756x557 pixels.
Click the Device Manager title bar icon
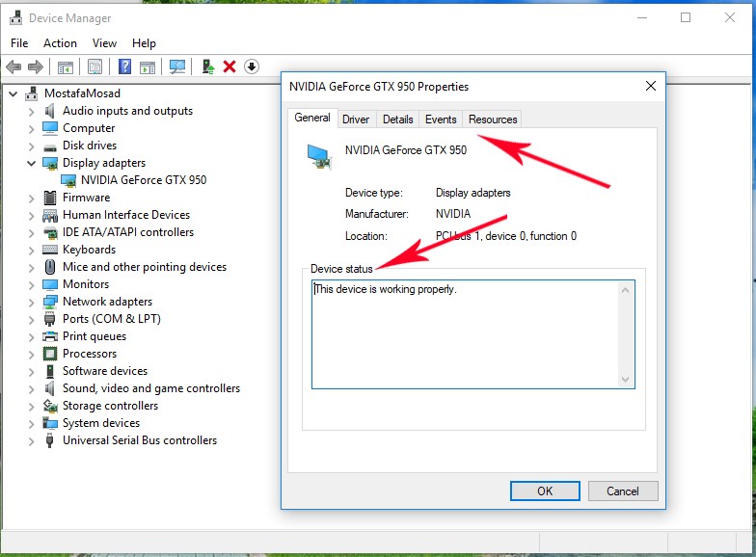pos(15,17)
